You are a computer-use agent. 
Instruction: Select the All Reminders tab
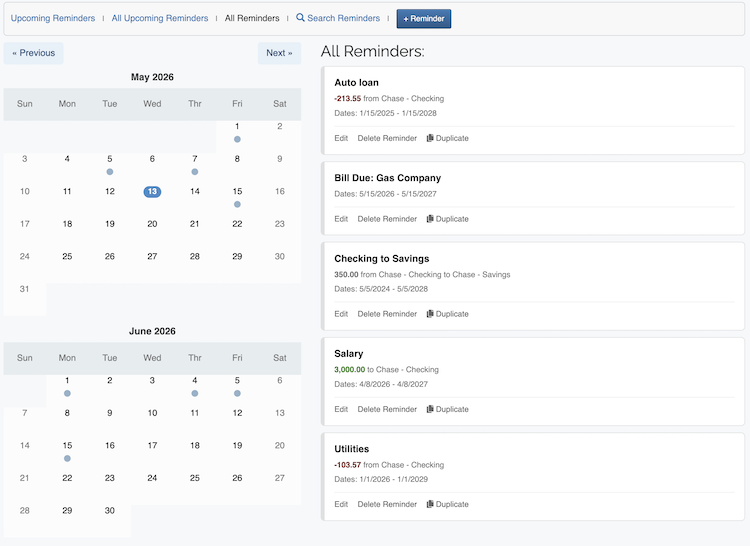252,18
